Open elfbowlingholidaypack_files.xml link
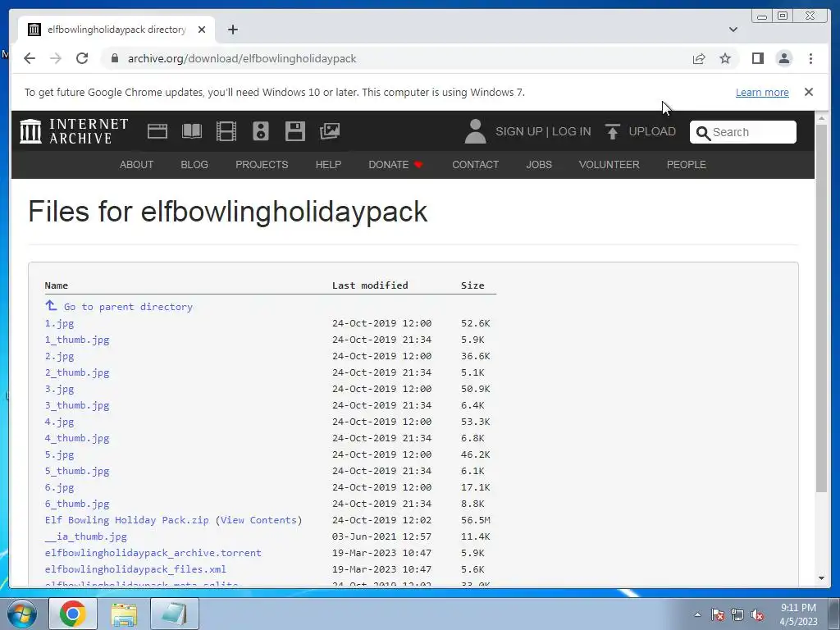 [x=135, y=569]
